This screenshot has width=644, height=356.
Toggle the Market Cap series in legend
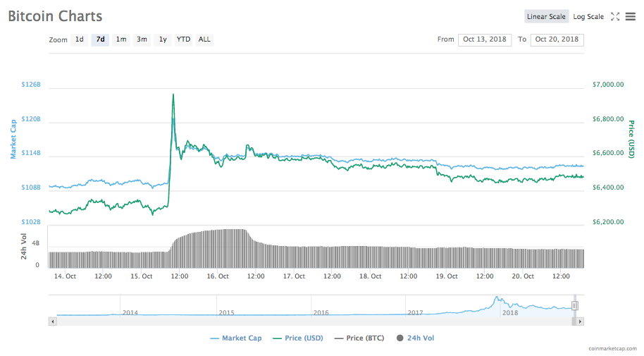236,338
